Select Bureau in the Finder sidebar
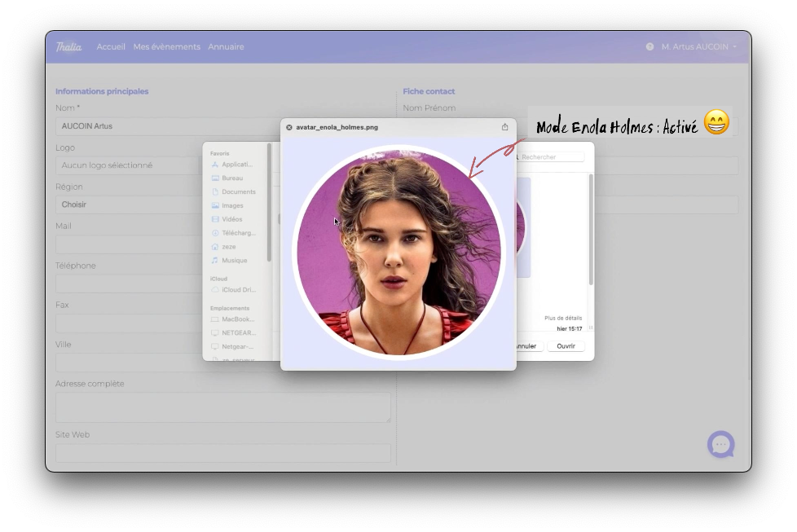This screenshot has width=797, height=532. point(231,178)
